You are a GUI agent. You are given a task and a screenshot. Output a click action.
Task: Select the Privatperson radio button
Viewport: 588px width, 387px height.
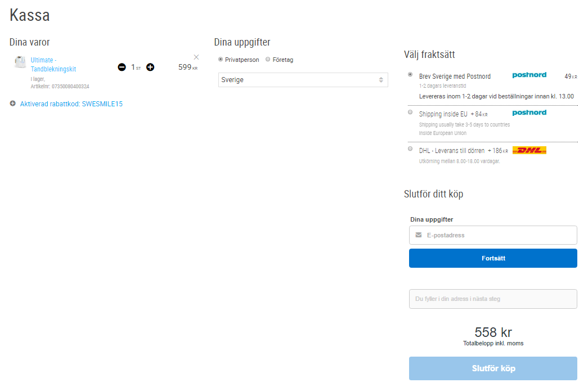[x=221, y=60]
